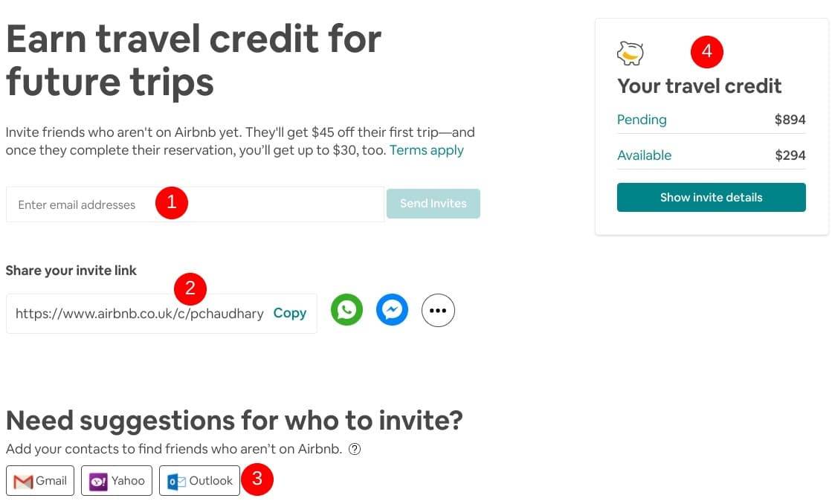View Pending travel credit details
This screenshot has width=832, height=504.
(x=642, y=120)
